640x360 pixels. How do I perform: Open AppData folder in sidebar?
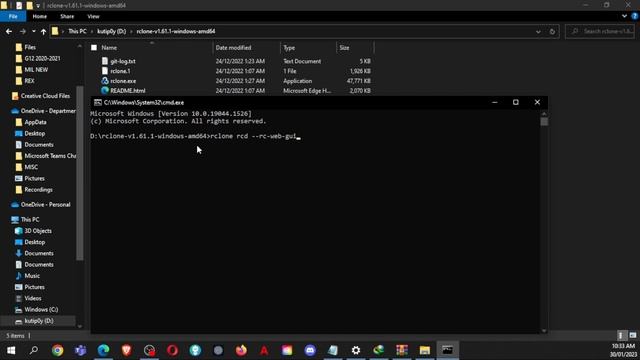pyautogui.click(x=35, y=122)
